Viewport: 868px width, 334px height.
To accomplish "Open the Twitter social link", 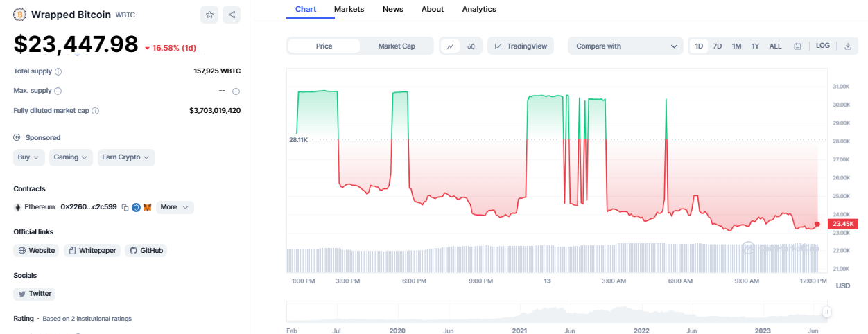I will [x=35, y=294].
